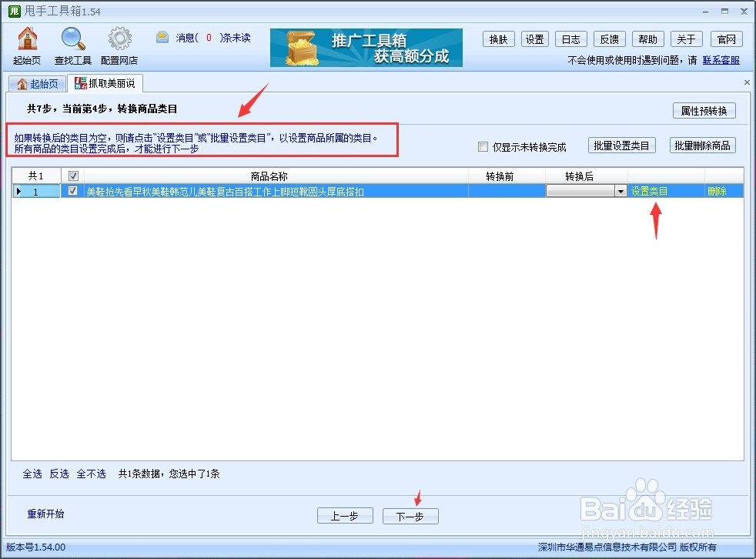Contact support via 联系客服 link

(722, 59)
